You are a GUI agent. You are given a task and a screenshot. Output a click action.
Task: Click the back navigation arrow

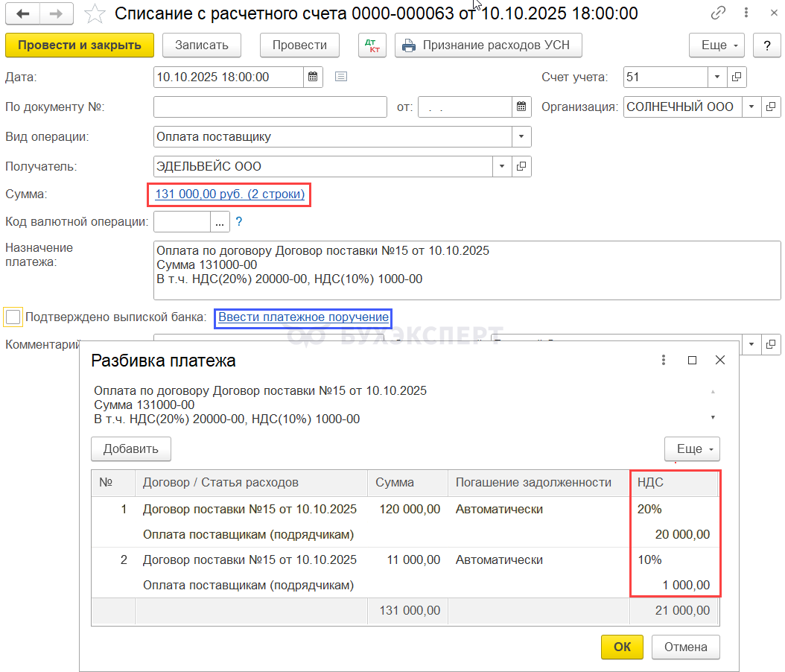pyautogui.click(x=22, y=13)
